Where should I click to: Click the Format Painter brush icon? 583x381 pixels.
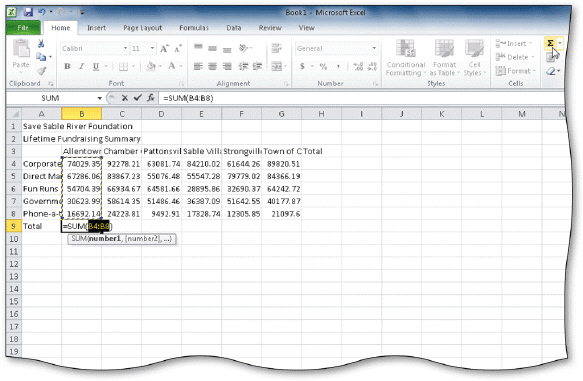[x=42, y=71]
